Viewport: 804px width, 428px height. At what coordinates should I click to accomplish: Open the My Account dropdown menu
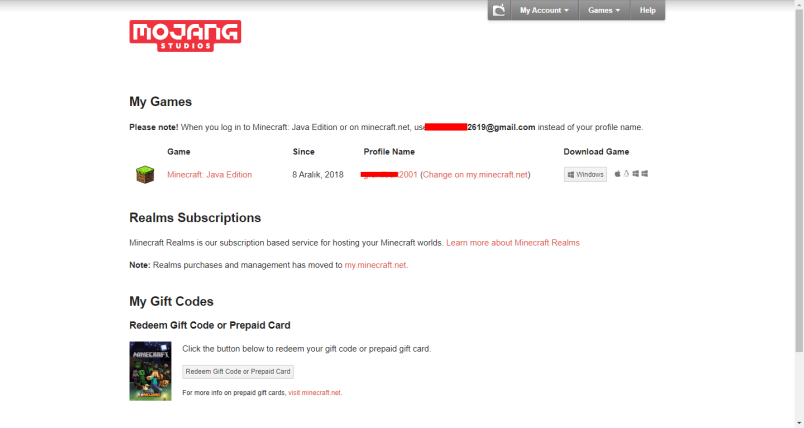coord(545,10)
